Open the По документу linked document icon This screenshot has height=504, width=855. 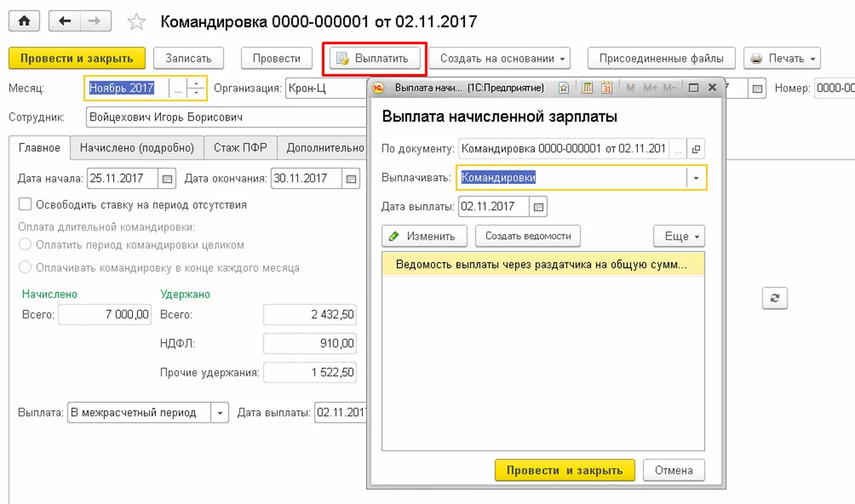point(696,148)
